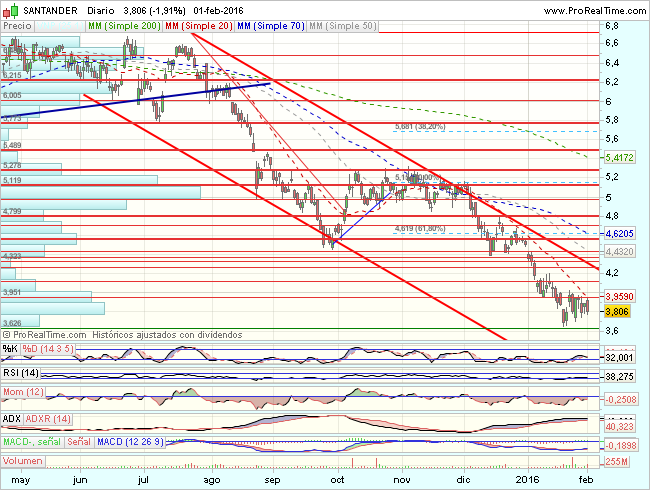
Task: Click the feb label on time axis
Action: point(586,480)
